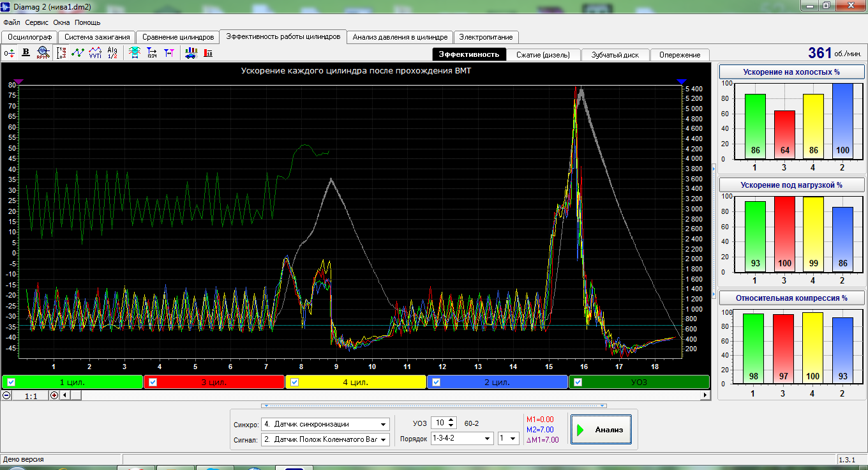Click horizontal scrollbar left arrow
Screen dimensions: 868x470
point(65,395)
